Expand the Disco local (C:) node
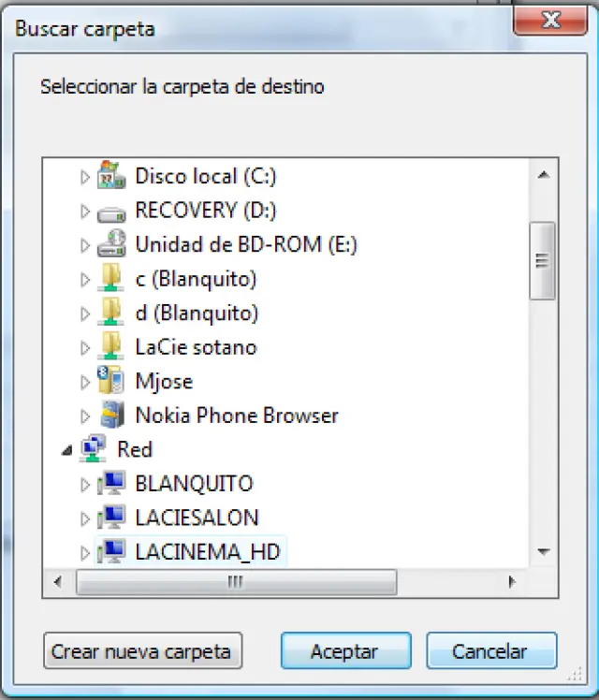 point(85,177)
